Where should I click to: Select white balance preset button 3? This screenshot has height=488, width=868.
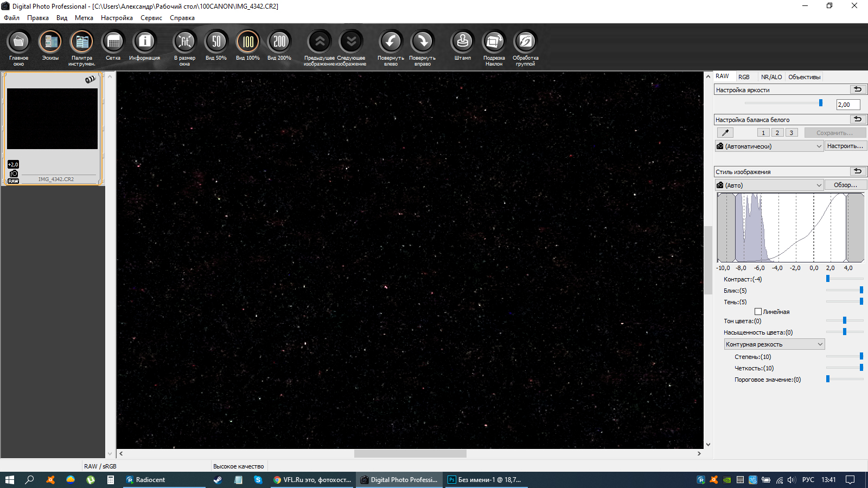click(792, 133)
